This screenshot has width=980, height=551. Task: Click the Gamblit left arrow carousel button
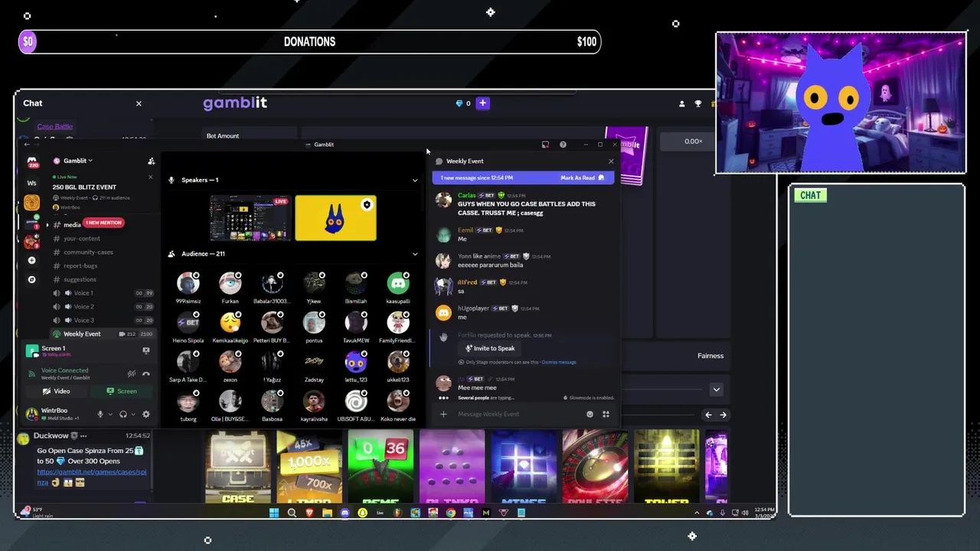708,415
